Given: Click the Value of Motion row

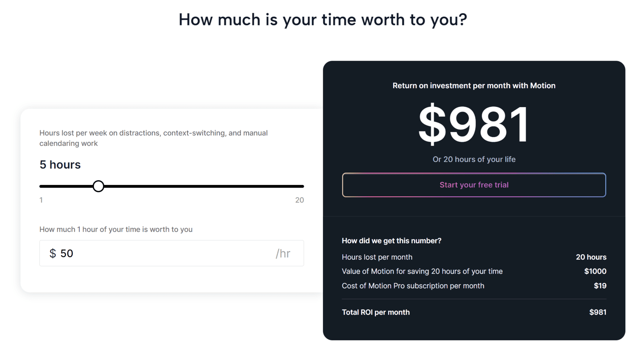Looking at the screenshot, I should click(x=422, y=271).
